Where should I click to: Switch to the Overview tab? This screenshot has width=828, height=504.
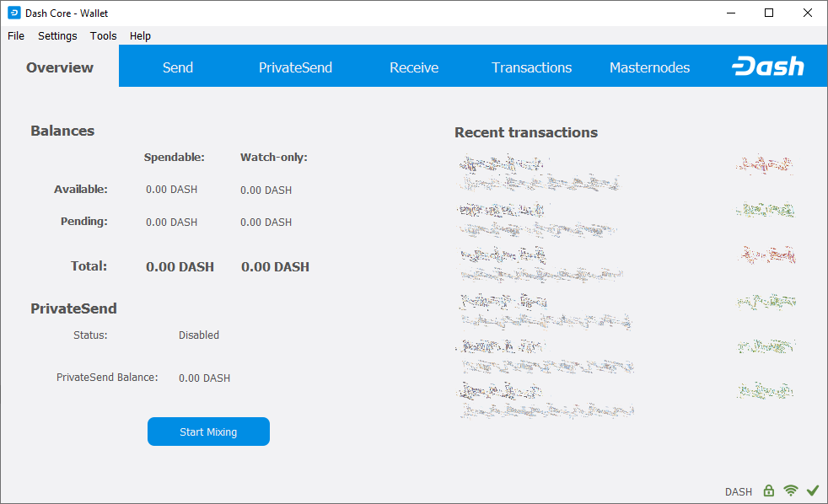pyautogui.click(x=60, y=67)
